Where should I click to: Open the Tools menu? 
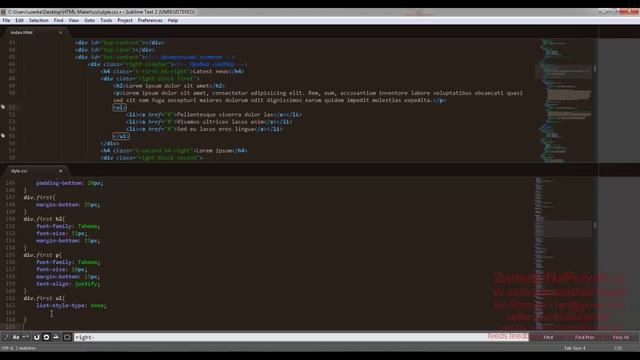click(106, 20)
